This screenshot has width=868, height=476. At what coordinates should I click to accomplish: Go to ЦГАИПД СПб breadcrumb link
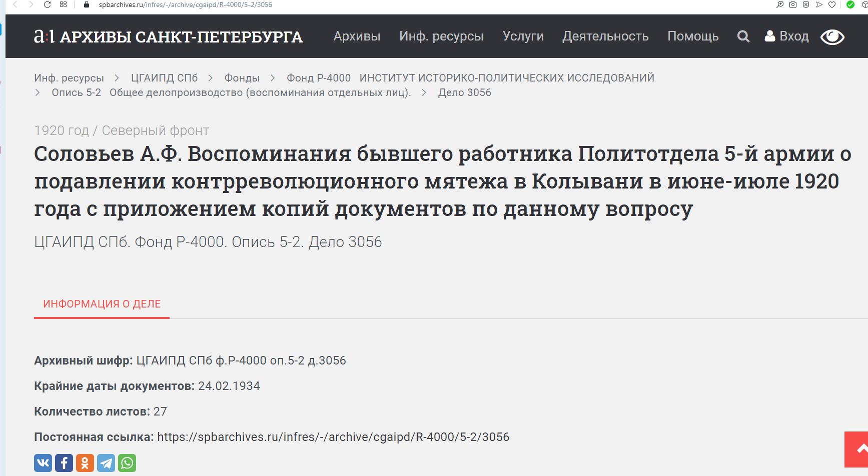click(164, 78)
